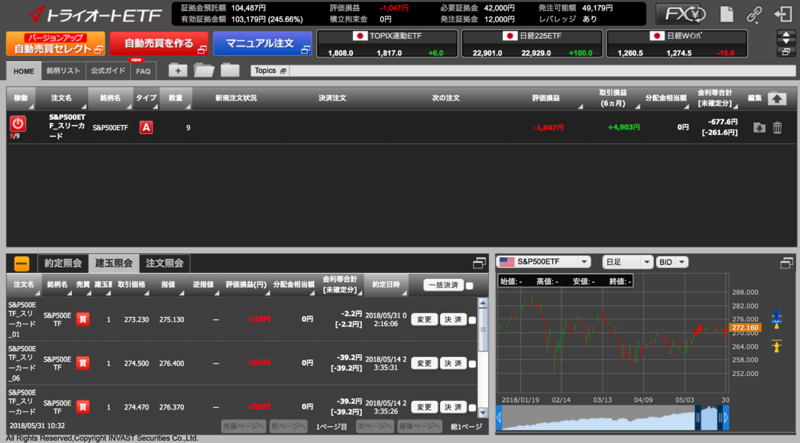This screenshot has width=800, height=443.
Task: Click the logout door arrow icon
Action: click(783, 14)
